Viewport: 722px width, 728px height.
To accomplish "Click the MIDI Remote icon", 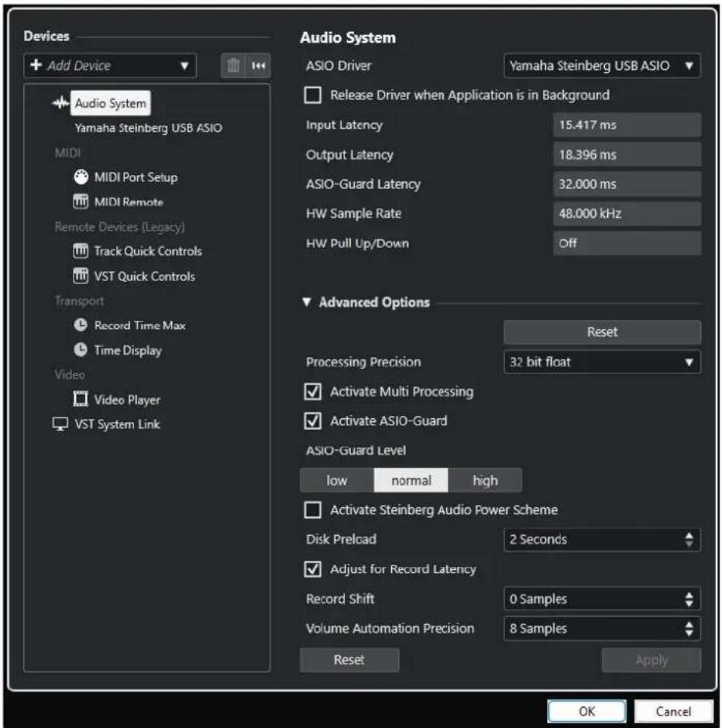I will (x=81, y=201).
